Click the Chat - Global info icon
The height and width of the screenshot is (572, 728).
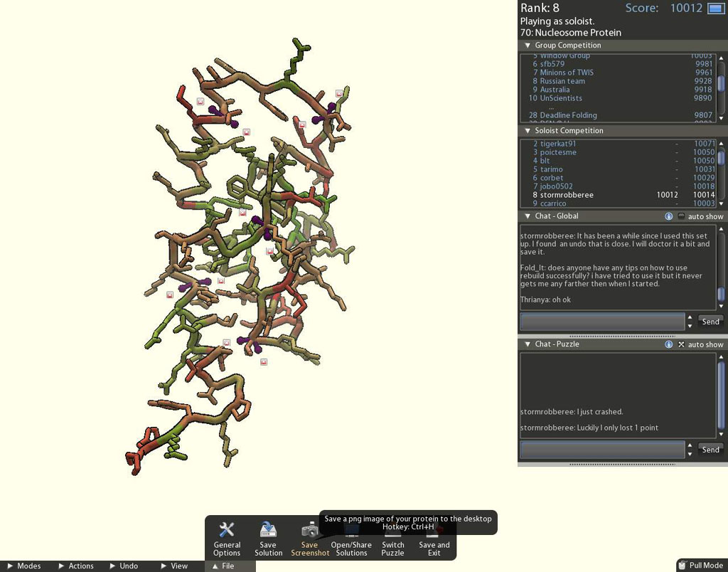tap(668, 216)
